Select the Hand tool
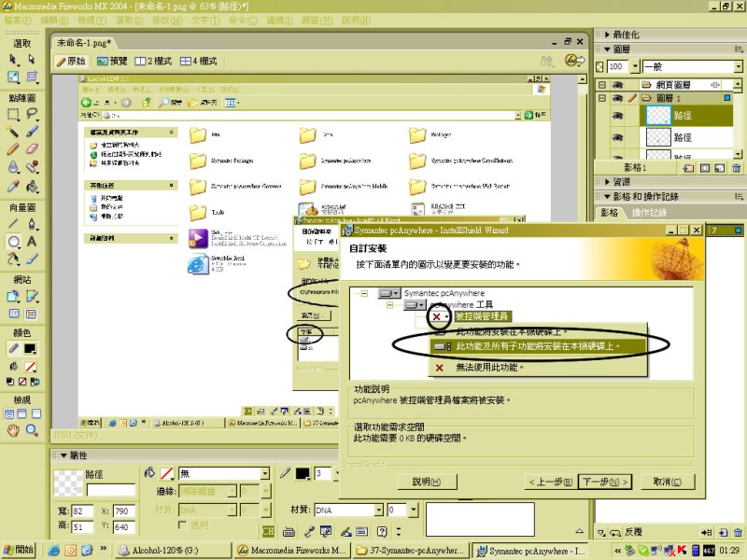 pos(13,431)
